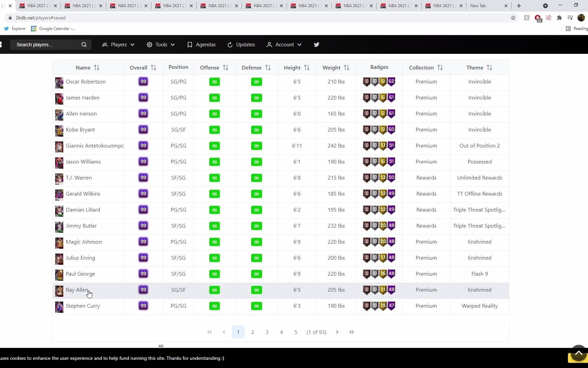The image size is (588, 368).
Task: Sort table by Collection
Action: (x=440, y=67)
